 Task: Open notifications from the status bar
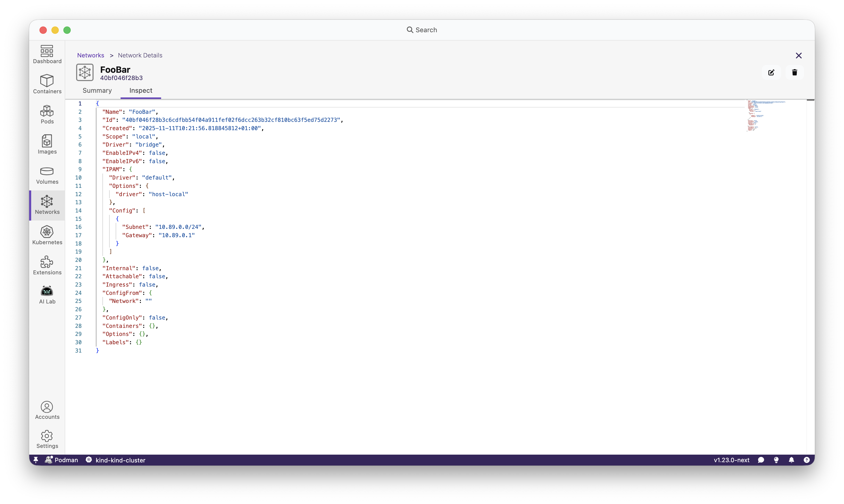tap(791, 460)
